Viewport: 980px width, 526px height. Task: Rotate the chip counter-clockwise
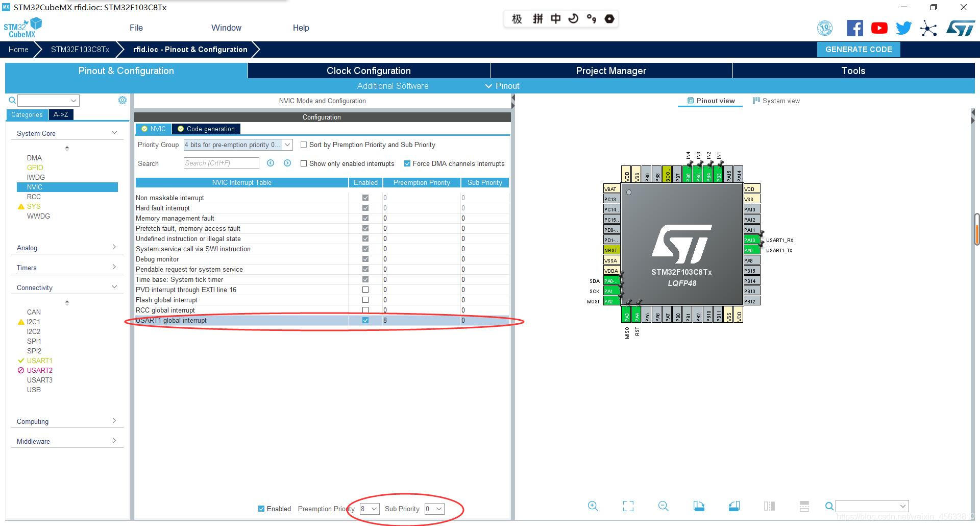[x=734, y=506]
